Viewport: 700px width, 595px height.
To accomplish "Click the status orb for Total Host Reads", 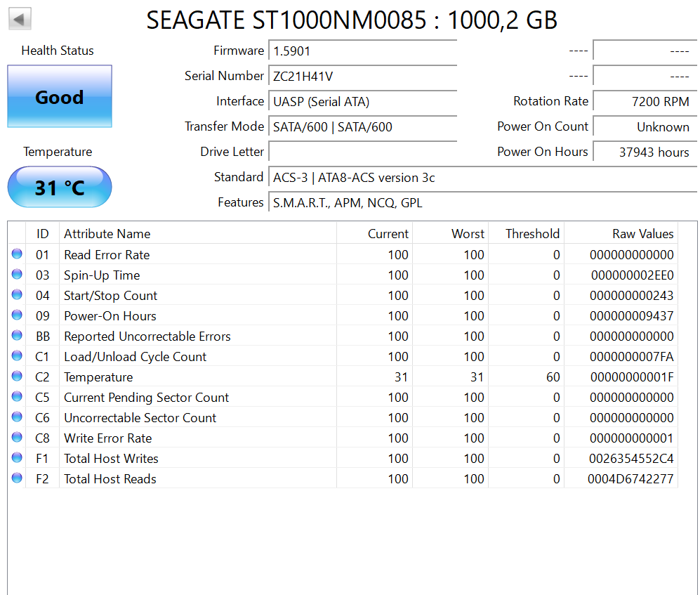I will pos(17,478).
